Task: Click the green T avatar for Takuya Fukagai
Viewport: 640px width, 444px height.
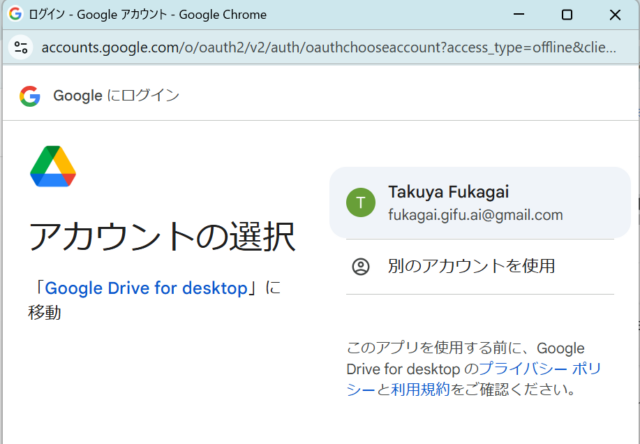Action: (x=360, y=202)
